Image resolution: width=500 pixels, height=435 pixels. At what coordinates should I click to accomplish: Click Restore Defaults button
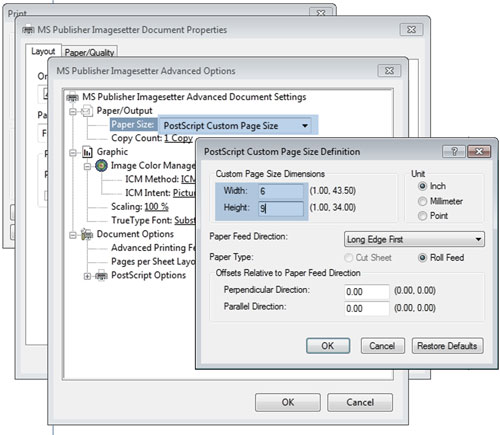pyautogui.click(x=447, y=346)
